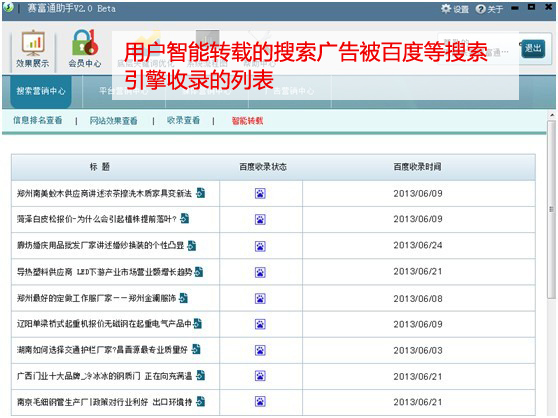Screen dimensions: 558x418
Task: Open title 广西门业十大品牌_冷冰冰的钢质门
Action: [79, 376]
